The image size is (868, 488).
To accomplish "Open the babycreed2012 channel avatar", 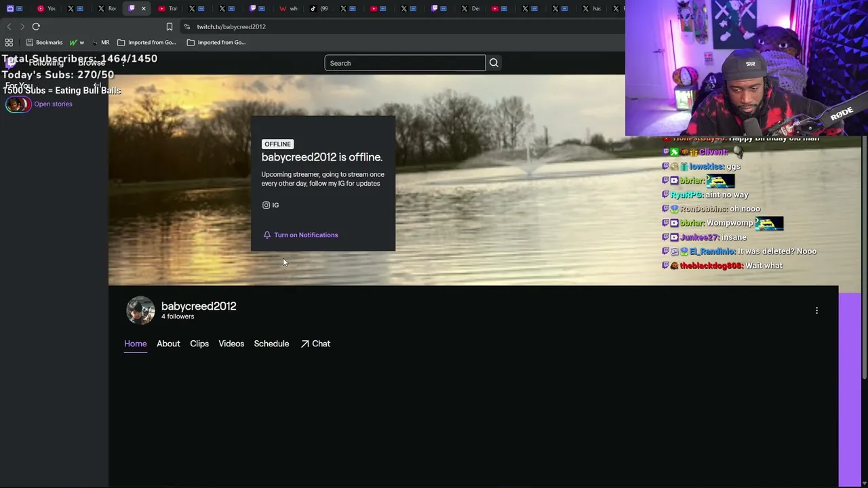I will pyautogui.click(x=140, y=310).
